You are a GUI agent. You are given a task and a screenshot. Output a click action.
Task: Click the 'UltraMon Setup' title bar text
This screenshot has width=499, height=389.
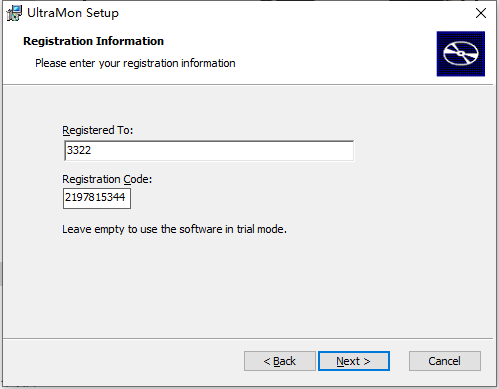pos(73,13)
